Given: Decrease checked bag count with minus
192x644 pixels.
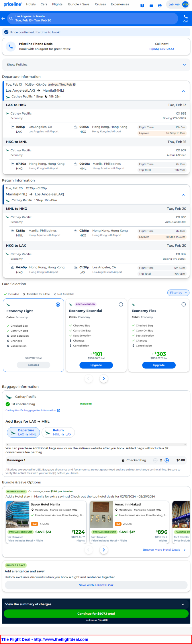Looking at the screenshot, I should click(155, 460).
